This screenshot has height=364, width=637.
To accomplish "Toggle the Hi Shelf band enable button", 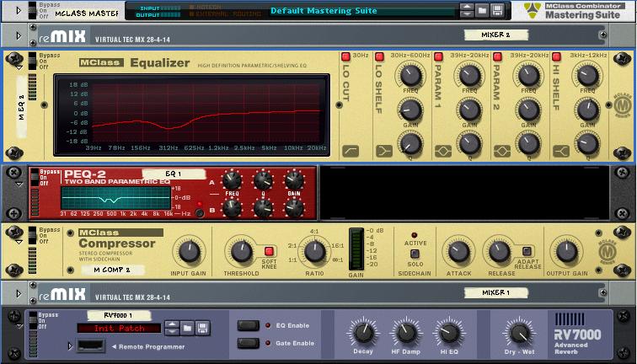I will [x=557, y=56].
